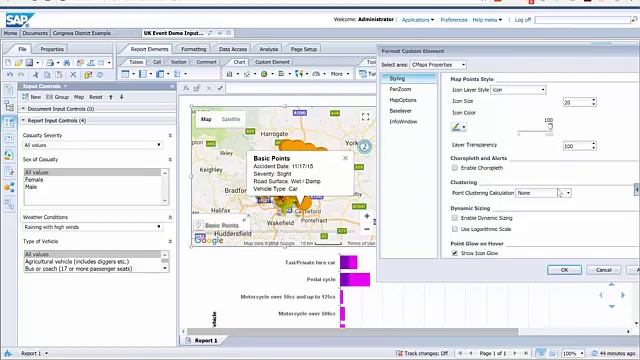Click the save disk icon
The image size is (640, 360).
(x=29, y=63)
